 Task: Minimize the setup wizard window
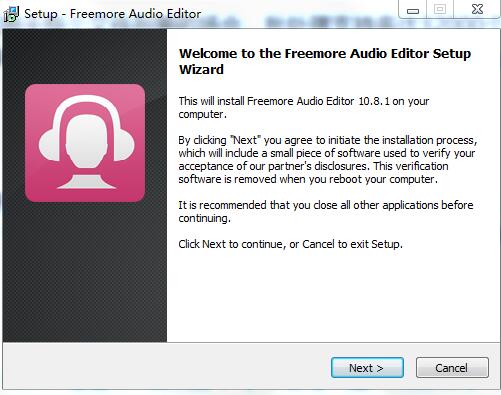413,11
